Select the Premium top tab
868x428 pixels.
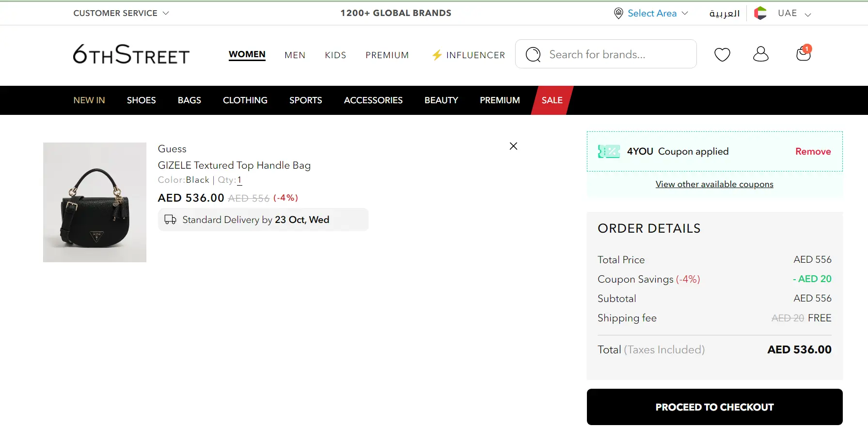pyautogui.click(x=387, y=55)
